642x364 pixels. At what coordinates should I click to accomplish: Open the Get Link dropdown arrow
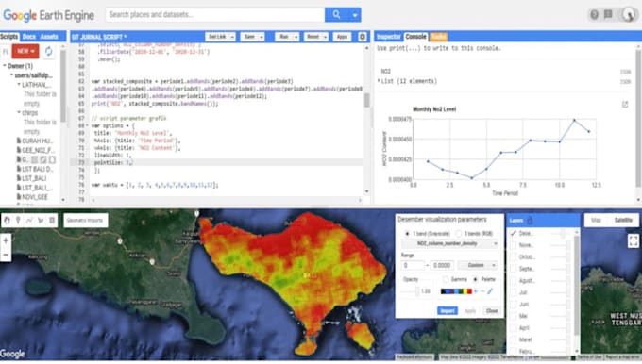(x=232, y=37)
